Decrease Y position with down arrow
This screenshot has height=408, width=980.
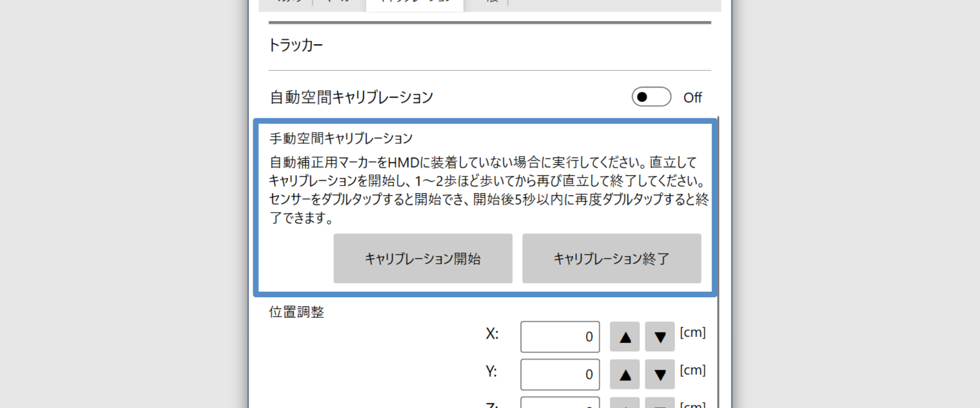click(x=659, y=374)
